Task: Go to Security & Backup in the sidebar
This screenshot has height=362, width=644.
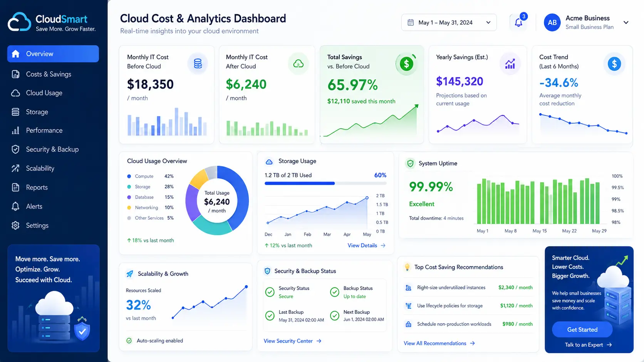Action: 53,149
